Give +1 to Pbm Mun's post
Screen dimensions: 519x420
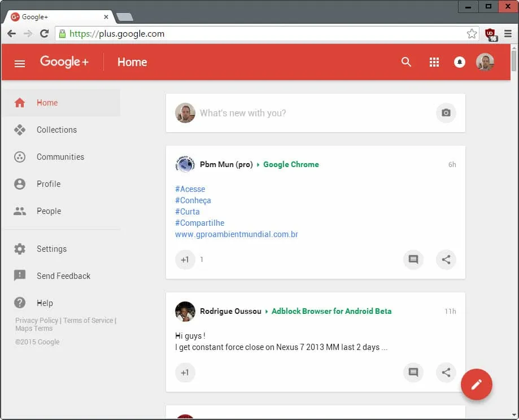pyautogui.click(x=185, y=260)
